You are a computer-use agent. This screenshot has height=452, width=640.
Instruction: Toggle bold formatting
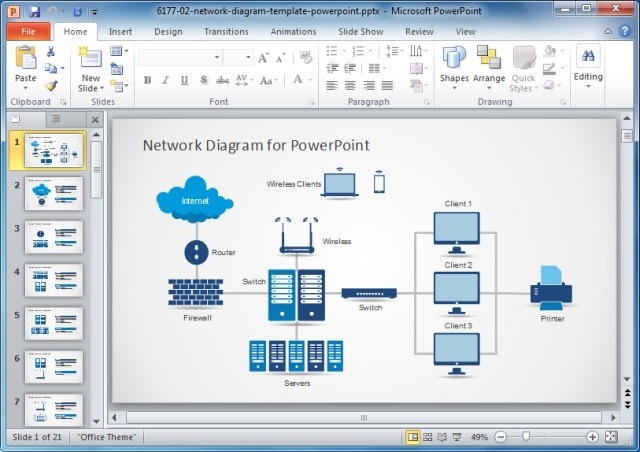coord(146,81)
